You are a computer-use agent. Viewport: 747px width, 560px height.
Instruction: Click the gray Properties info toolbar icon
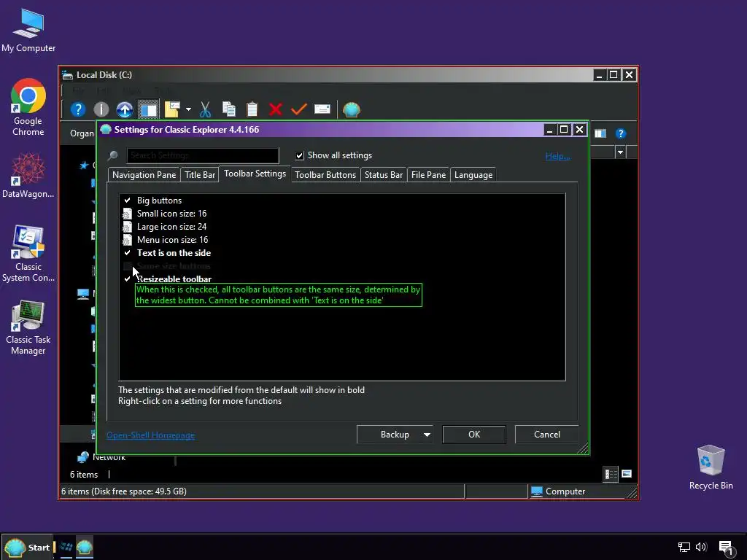pos(101,109)
